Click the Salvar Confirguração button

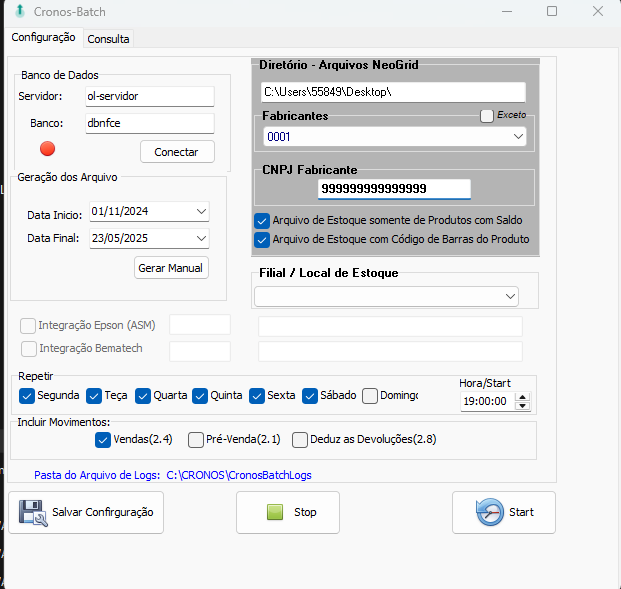pos(86,513)
